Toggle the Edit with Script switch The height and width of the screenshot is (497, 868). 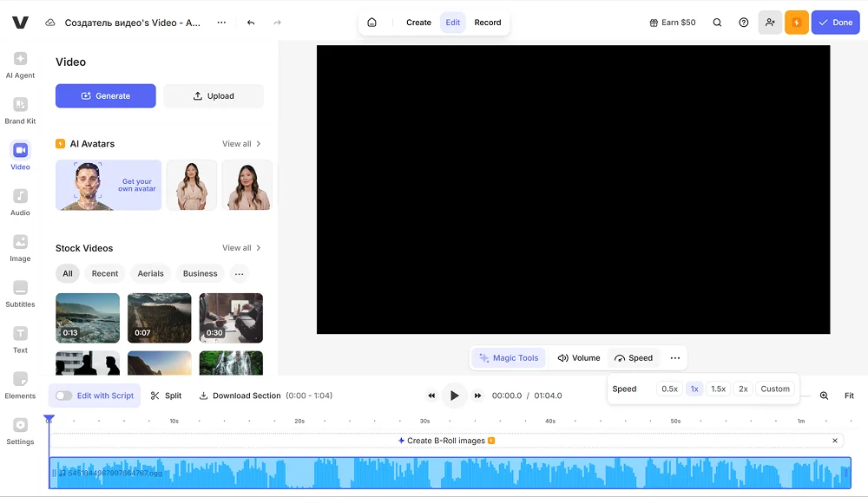point(64,396)
